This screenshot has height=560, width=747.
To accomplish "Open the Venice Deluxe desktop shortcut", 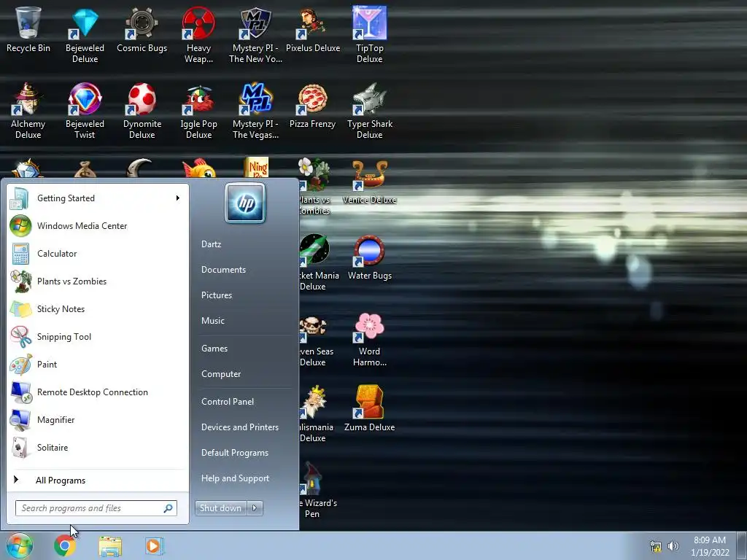I will coord(369,182).
